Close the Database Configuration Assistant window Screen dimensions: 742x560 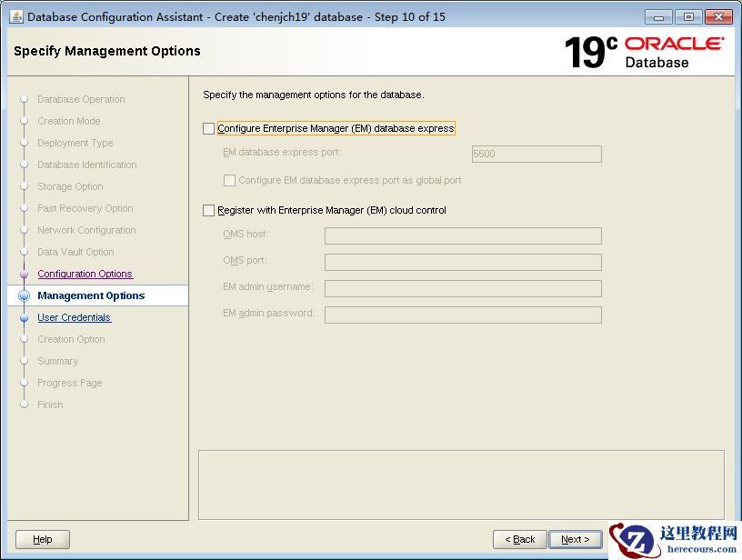[718, 17]
